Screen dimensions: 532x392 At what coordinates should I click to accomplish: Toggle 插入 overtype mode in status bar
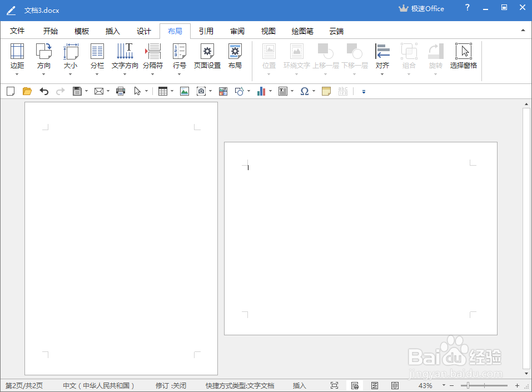[299, 385]
